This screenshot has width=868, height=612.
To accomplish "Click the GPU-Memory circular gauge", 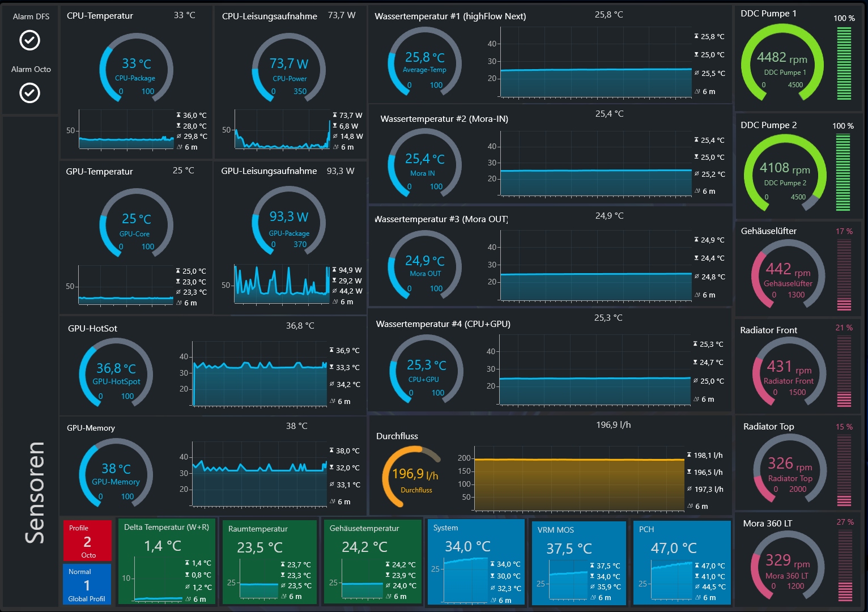I will click(x=116, y=473).
